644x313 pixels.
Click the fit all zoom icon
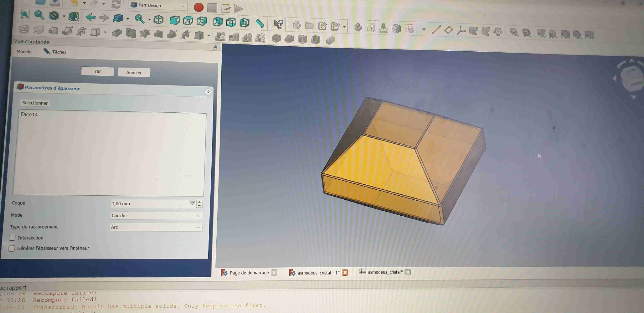(25, 15)
